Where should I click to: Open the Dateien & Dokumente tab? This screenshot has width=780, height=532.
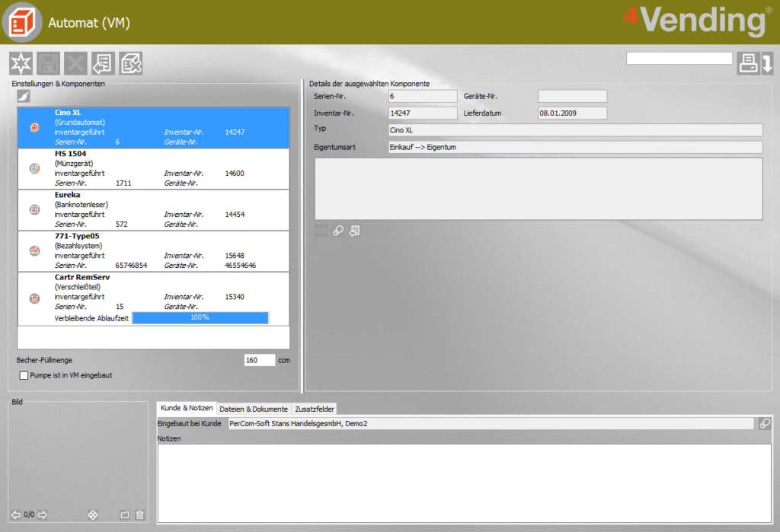pyautogui.click(x=254, y=409)
